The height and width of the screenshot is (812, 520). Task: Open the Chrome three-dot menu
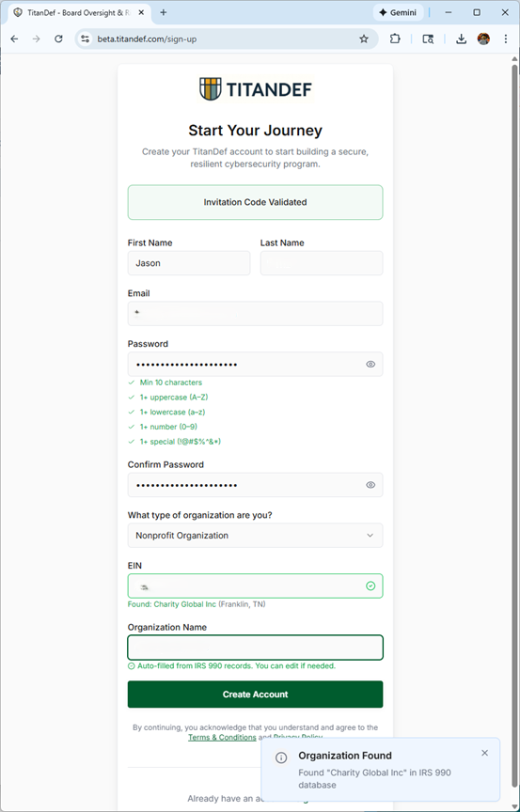pyautogui.click(x=506, y=39)
